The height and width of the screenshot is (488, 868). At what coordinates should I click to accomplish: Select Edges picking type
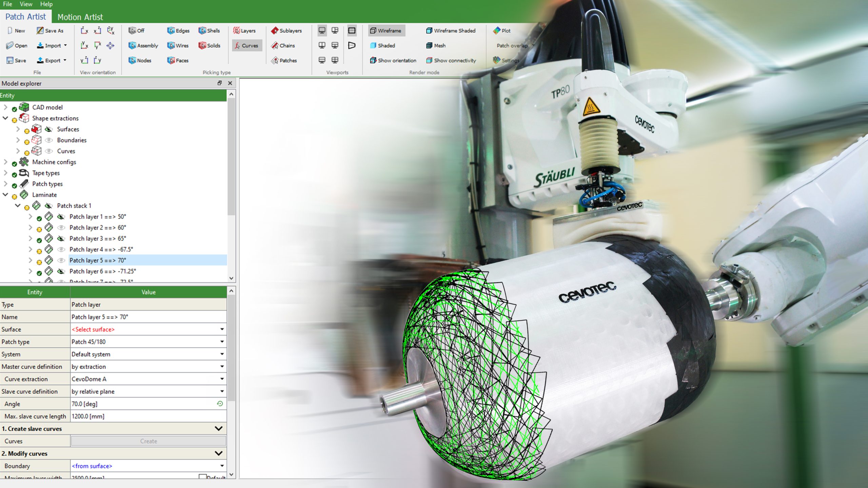point(178,31)
